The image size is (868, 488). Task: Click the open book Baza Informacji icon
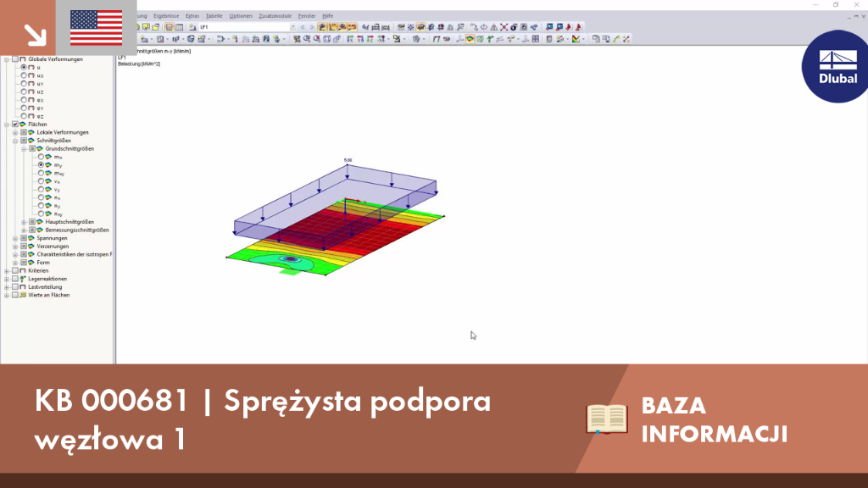pyautogui.click(x=607, y=419)
